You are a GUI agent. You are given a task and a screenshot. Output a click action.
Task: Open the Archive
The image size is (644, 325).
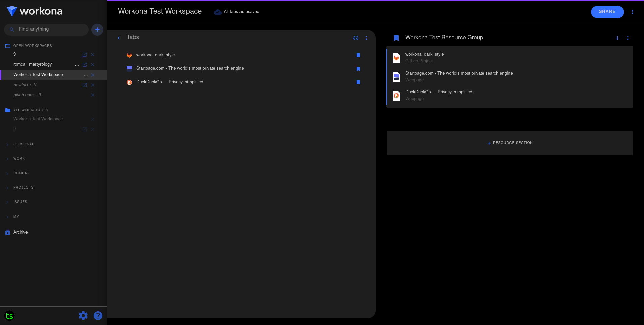point(20,232)
